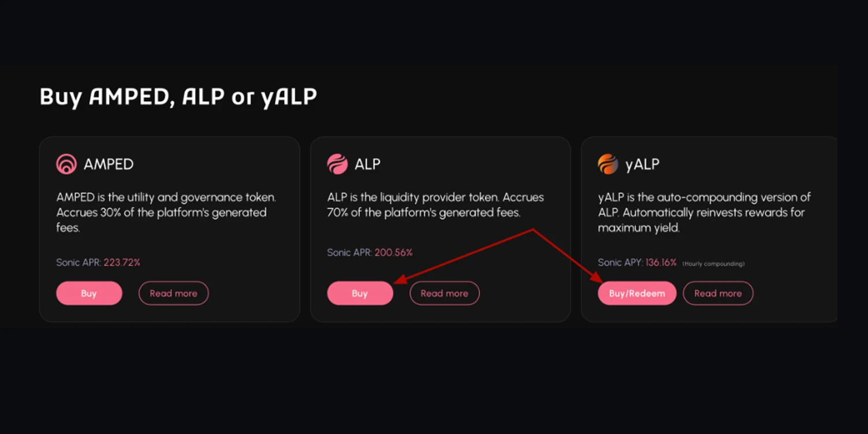Click the yALP auto-compounding description text
This screenshot has height=434, width=868.
(x=704, y=212)
